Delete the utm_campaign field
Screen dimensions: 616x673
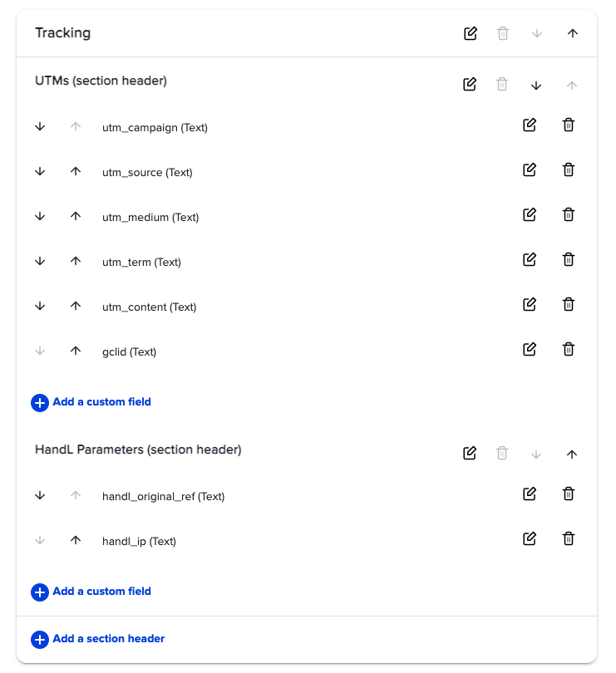(x=569, y=125)
